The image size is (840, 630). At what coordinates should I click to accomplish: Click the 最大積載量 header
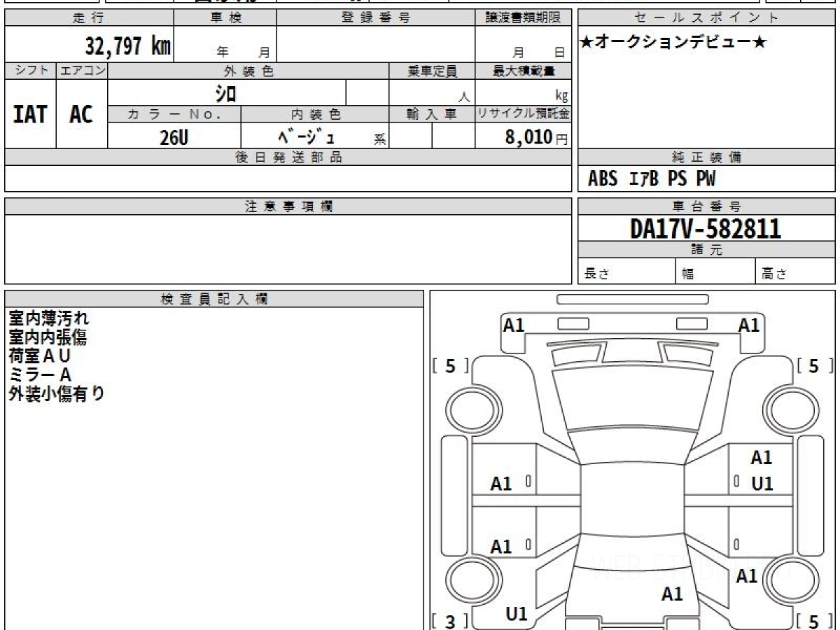pyautogui.click(x=524, y=71)
